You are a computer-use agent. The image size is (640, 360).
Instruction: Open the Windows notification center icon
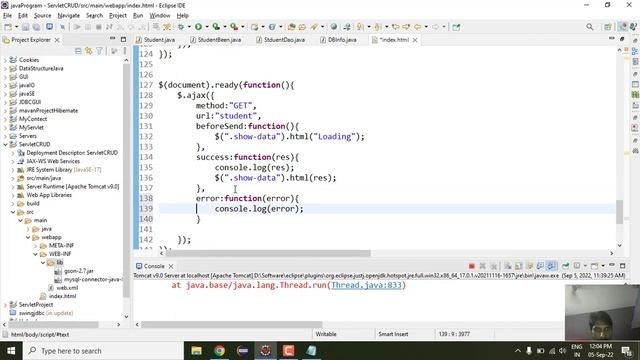(627, 351)
